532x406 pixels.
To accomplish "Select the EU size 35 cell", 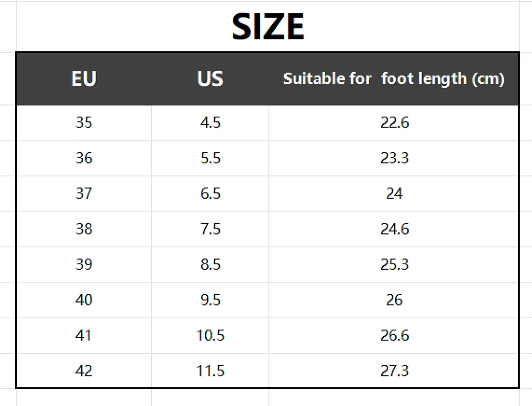I will click(84, 122).
